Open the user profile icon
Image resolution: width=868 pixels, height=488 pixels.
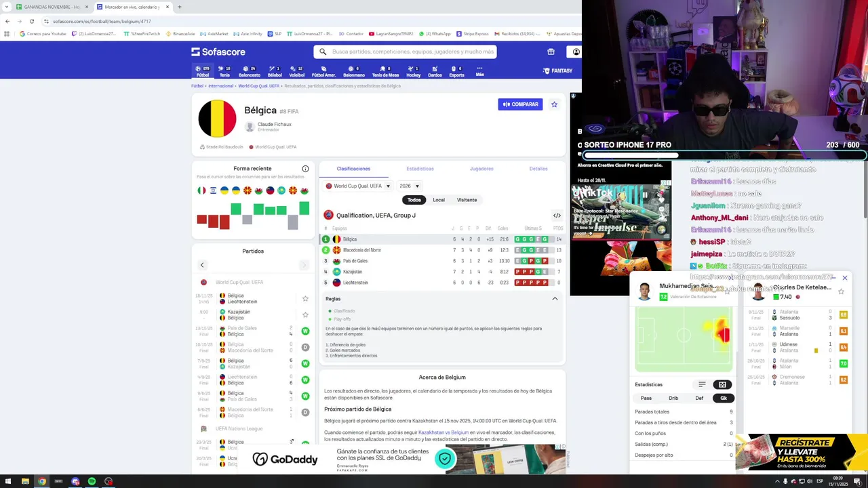tap(576, 52)
